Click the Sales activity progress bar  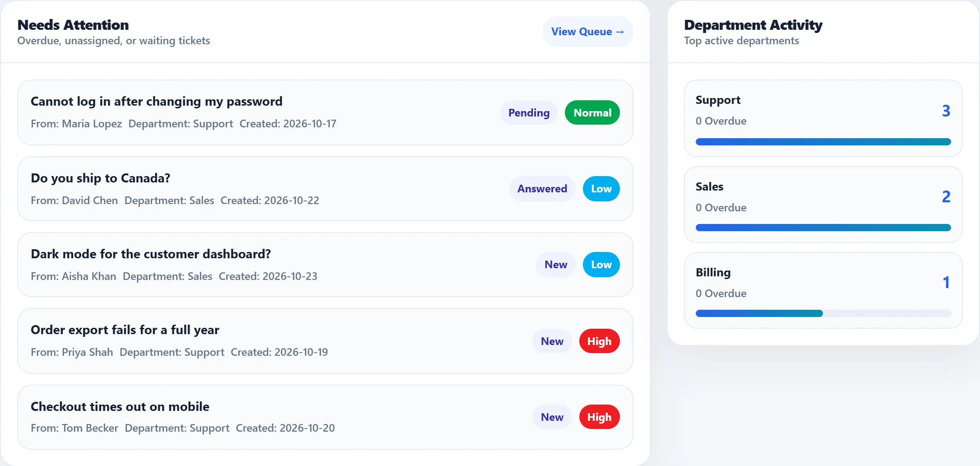click(x=823, y=228)
